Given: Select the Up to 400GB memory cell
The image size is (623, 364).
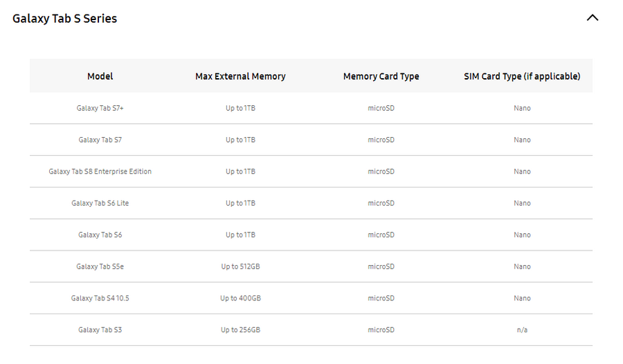Looking at the screenshot, I should pyautogui.click(x=240, y=298).
